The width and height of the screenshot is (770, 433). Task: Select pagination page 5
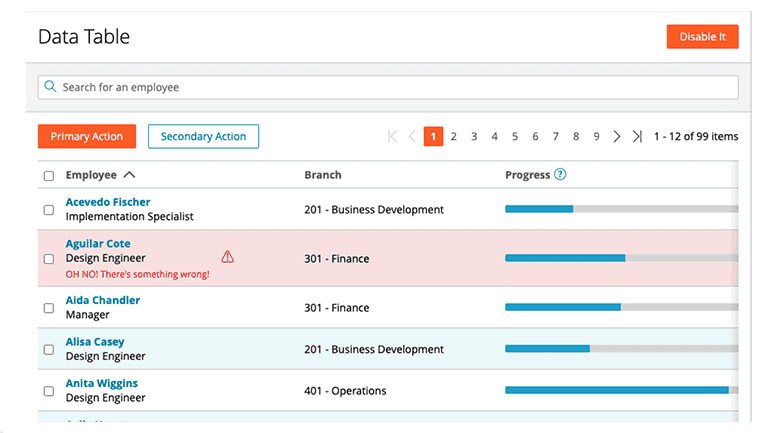click(x=515, y=136)
